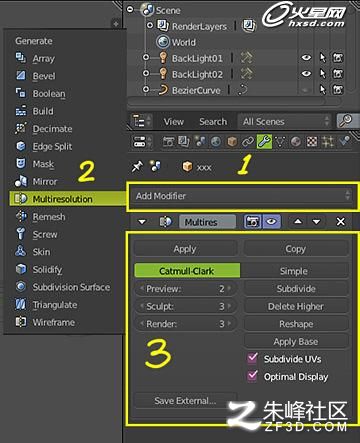
Task: Remove the Multires modifier with X
Action: (341, 222)
